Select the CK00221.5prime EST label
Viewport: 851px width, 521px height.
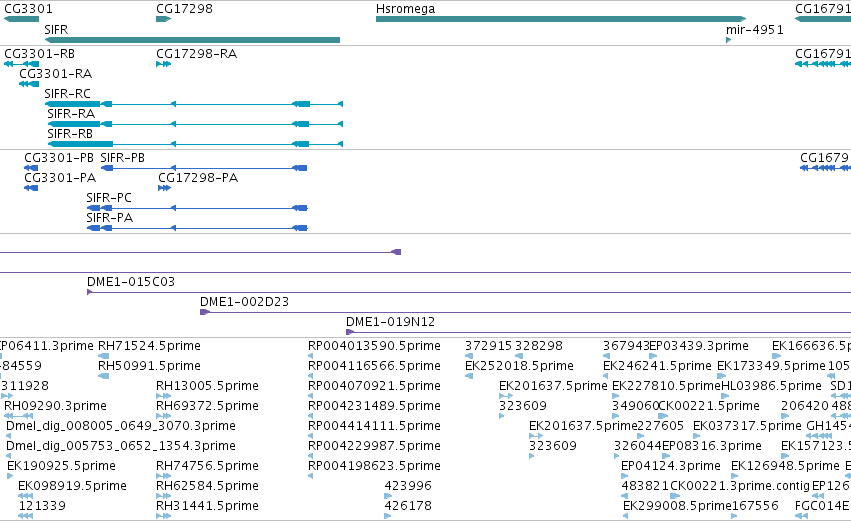[709, 406]
